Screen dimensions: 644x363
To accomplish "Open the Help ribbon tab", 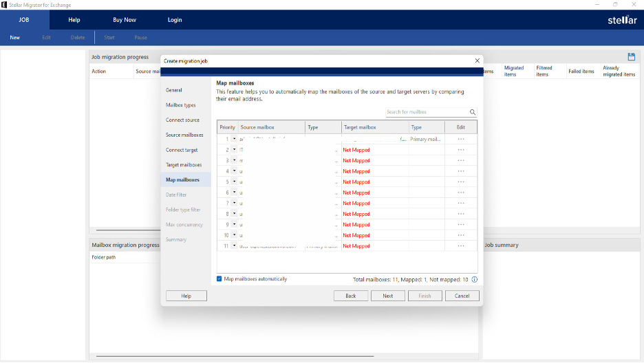I will (x=74, y=20).
